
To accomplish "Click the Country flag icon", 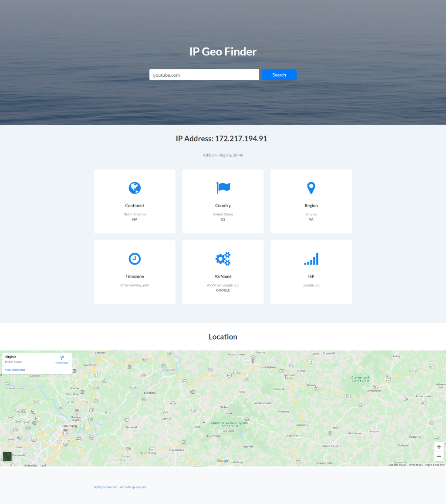I will (x=223, y=188).
